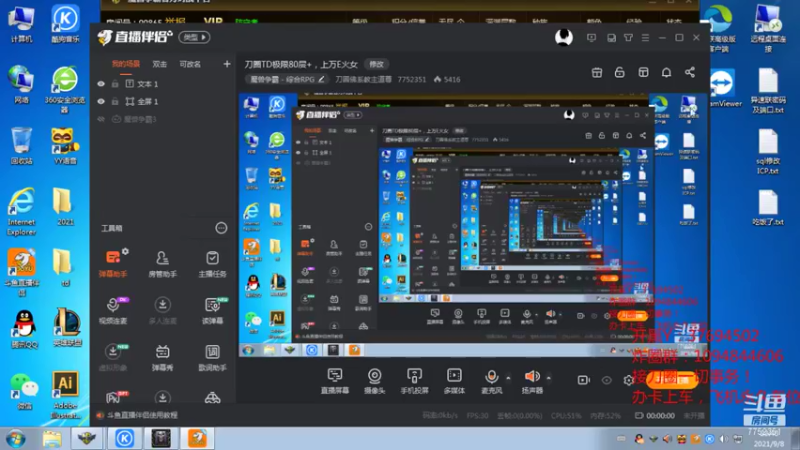The image size is (800, 450).
Task: Mute the 扬声器 speaker
Action: (x=532, y=381)
